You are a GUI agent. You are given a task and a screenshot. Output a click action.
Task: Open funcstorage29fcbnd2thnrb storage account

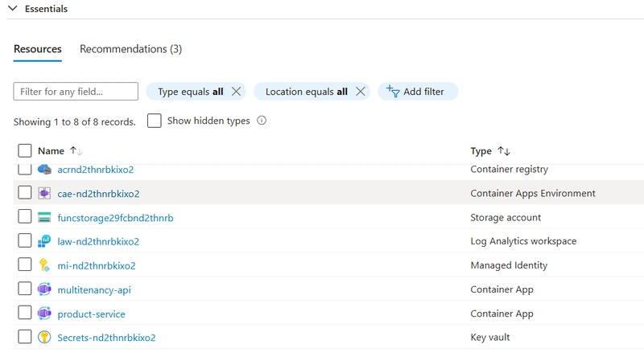coord(115,218)
